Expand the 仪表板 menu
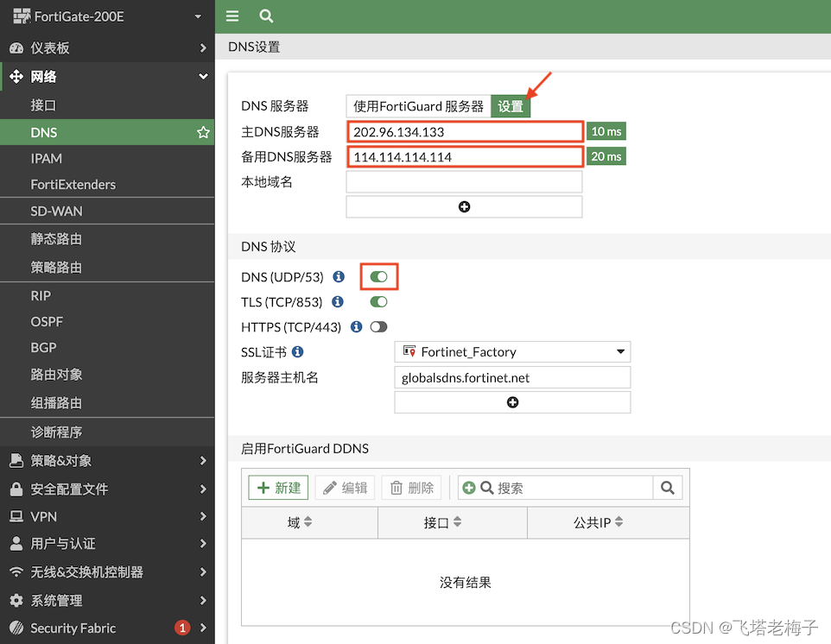831x644 pixels. (x=203, y=48)
